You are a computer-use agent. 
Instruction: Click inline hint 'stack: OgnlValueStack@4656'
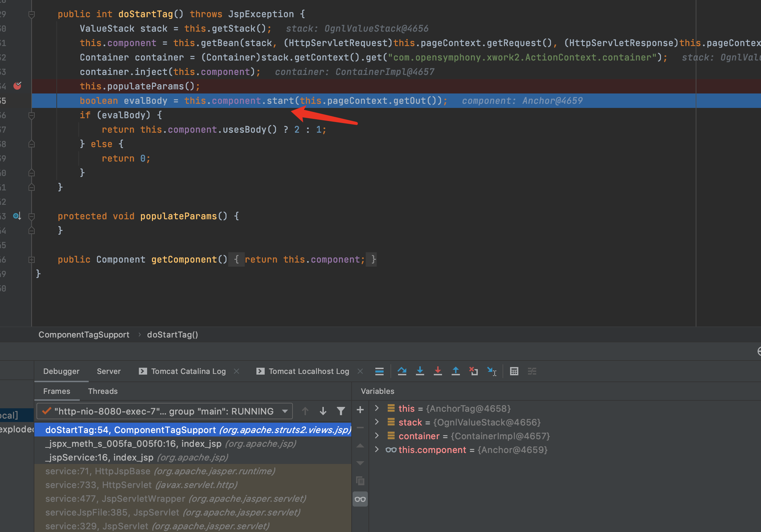[x=357, y=29]
